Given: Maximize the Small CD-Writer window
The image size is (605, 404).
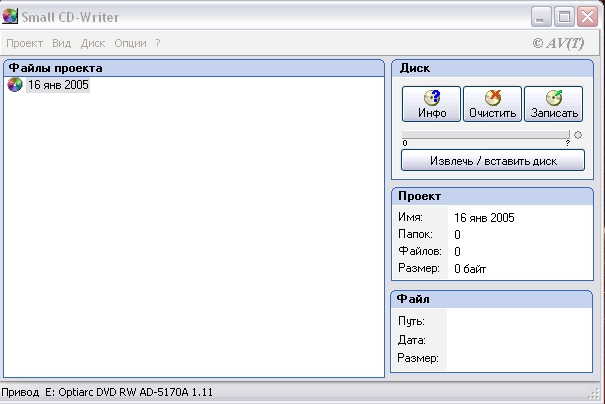Looking at the screenshot, I should 564,17.
